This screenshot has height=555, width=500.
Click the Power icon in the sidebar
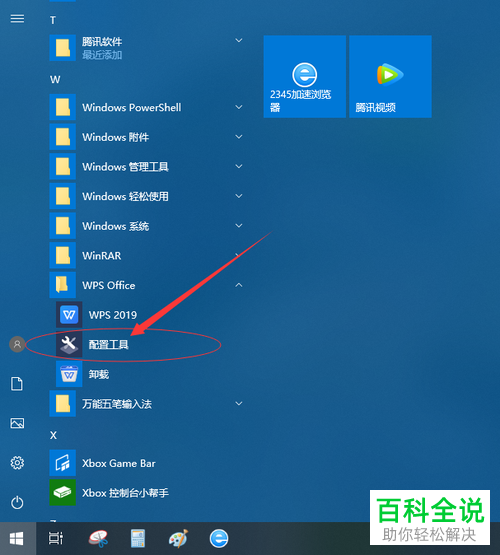[x=17, y=502]
